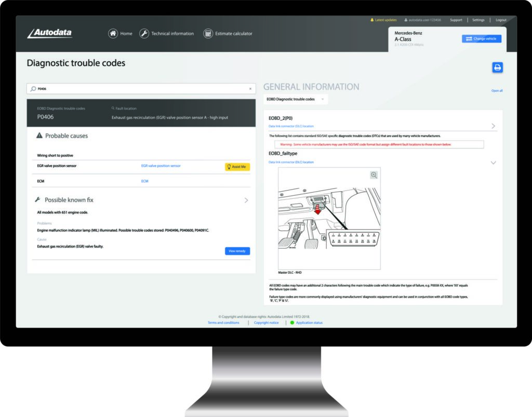Open Support link in header
532x417 pixels.
tap(456, 20)
